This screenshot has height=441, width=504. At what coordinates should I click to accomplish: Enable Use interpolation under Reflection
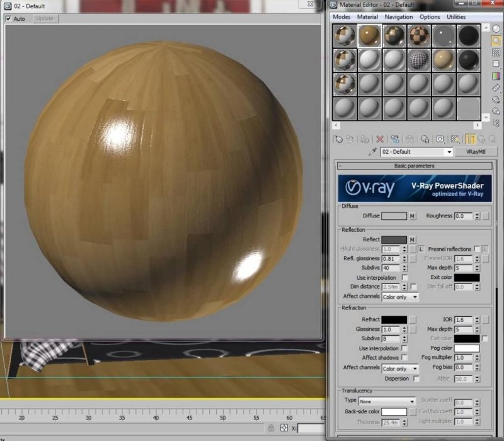click(x=403, y=276)
